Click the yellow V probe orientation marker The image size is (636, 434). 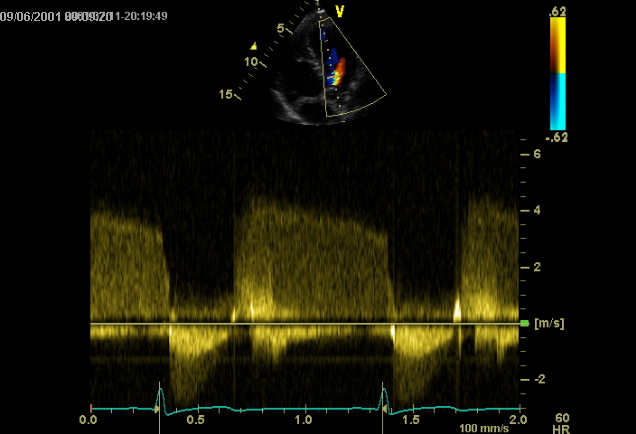point(340,12)
